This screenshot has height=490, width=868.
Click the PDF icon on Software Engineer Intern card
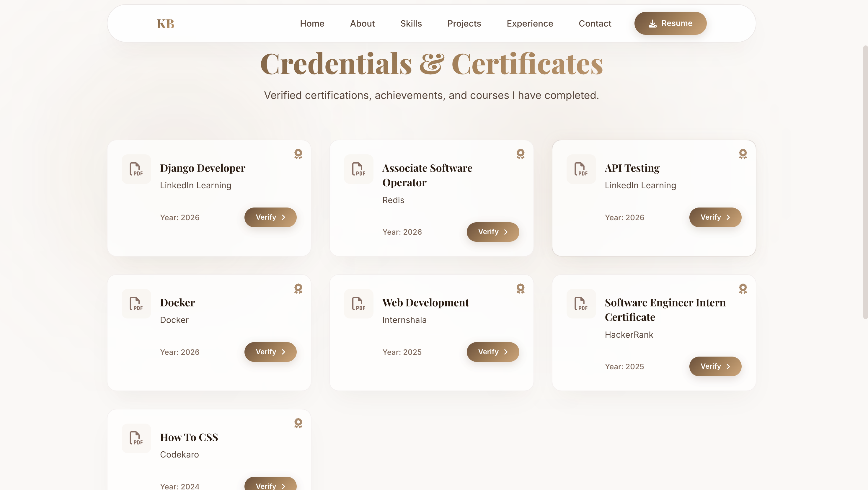[x=581, y=304]
